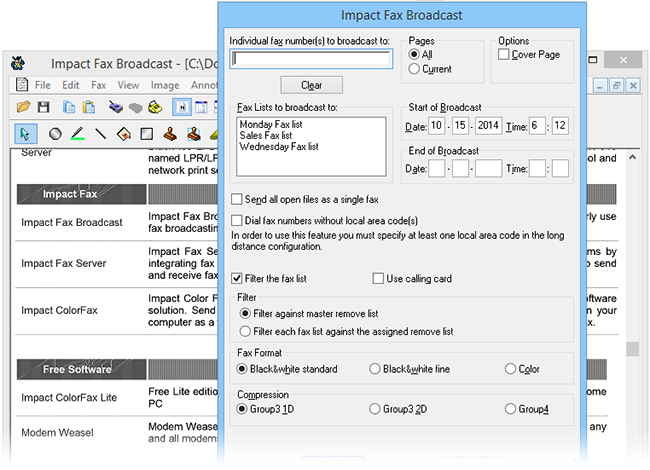
Task: Click the Clear button
Action: [312, 85]
